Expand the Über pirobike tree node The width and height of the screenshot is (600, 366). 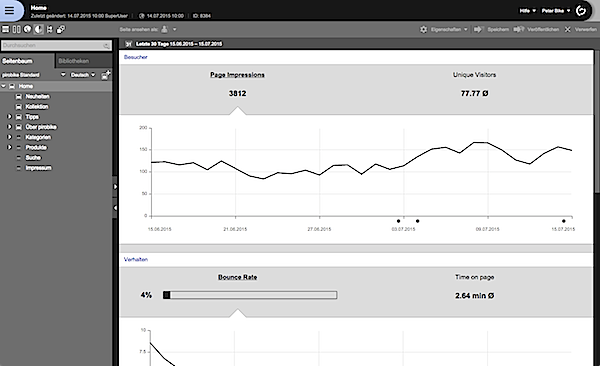pos(9,127)
